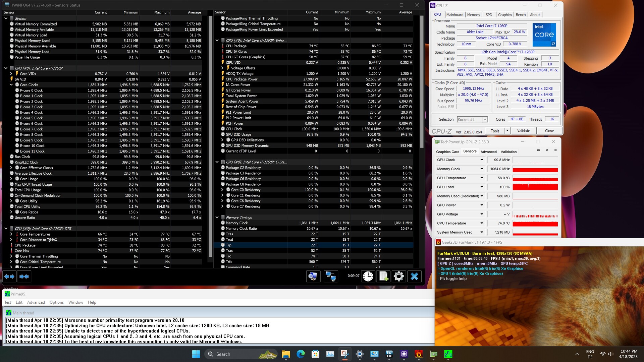Open the GPU-Z hamburger menu icon
Image resolution: width=644 pixels, height=362 pixels.
tap(555, 150)
